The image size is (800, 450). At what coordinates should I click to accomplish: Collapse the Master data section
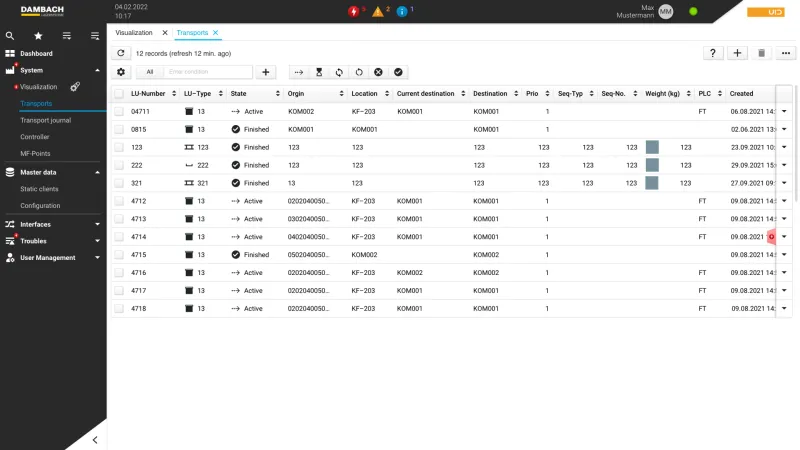click(x=97, y=172)
